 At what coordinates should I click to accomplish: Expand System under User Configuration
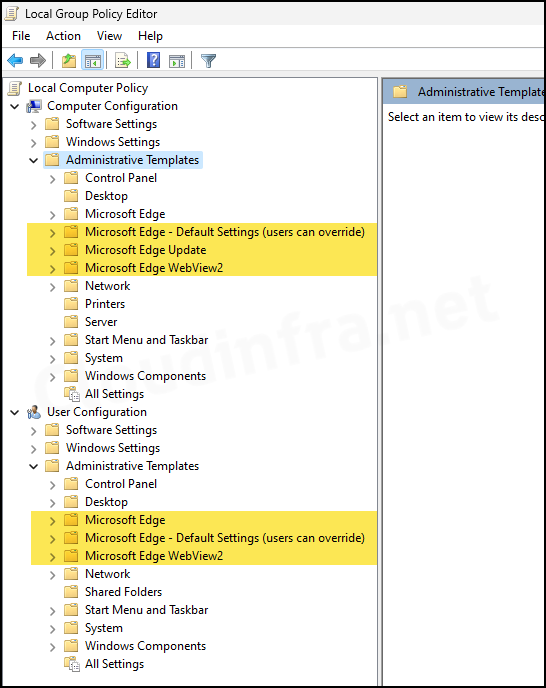tap(53, 628)
